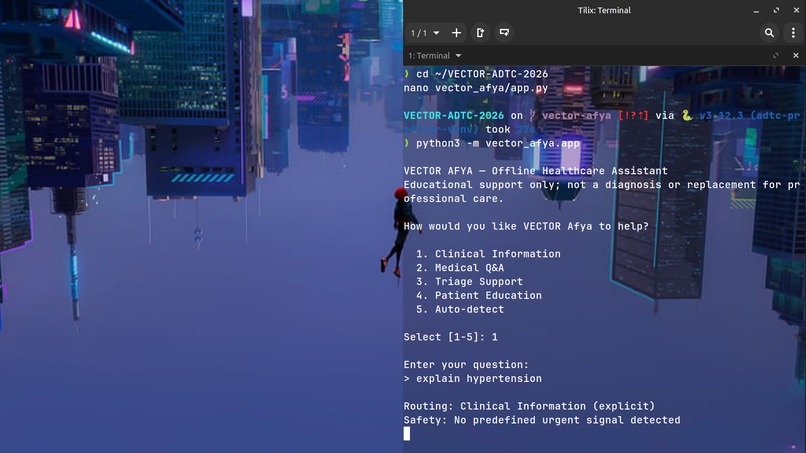Click the 'Enter your question:' prompt
Screen dimensions: 806x453
pyautogui.click(x=466, y=365)
